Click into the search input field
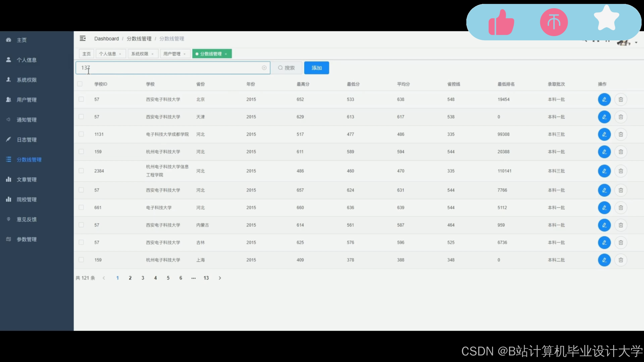Image resolution: width=644 pixels, height=362 pixels. click(170, 68)
